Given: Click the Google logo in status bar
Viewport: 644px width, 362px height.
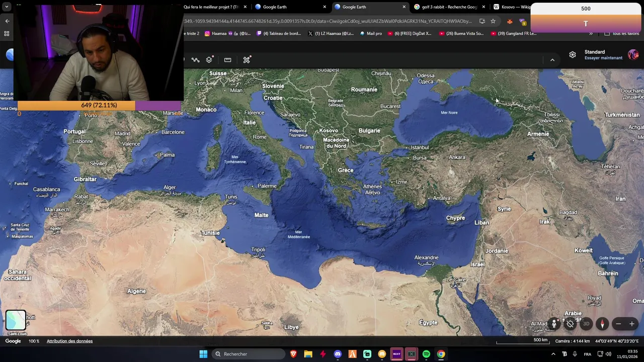Looking at the screenshot, I should [13, 341].
